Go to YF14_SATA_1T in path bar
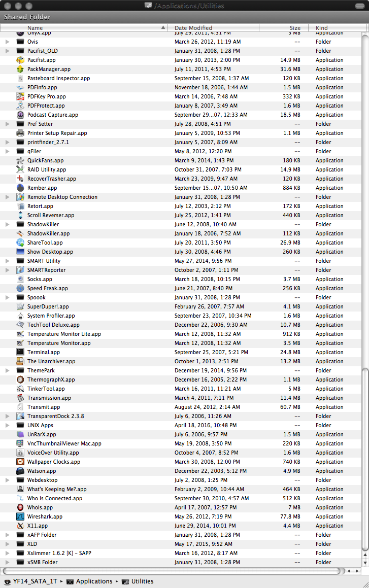The height and width of the screenshot is (588, 369). coord(31,581)
